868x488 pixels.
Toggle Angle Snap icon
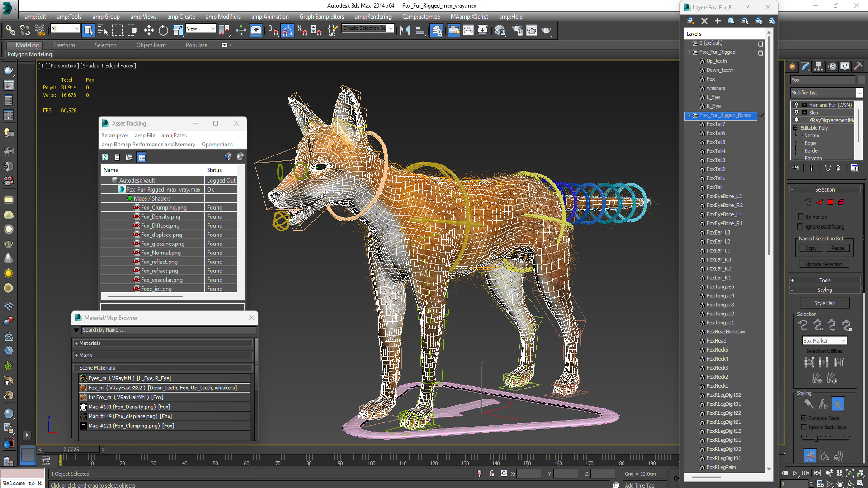(287, 30)
